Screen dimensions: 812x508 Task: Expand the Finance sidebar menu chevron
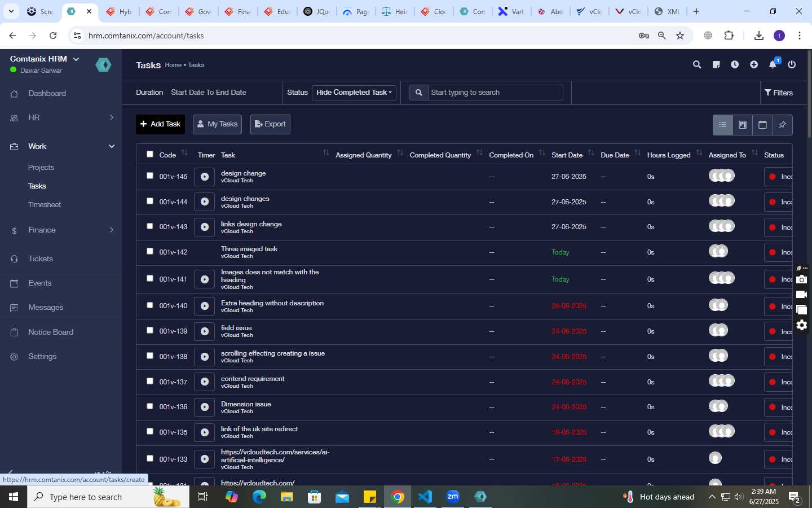click(x=111, y=230)
